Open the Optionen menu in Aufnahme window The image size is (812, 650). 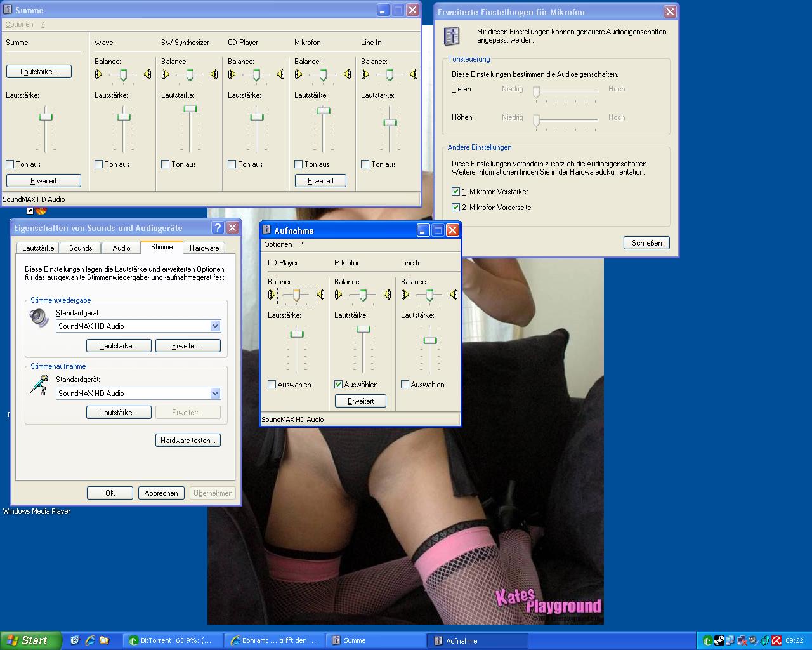(278, 245)
